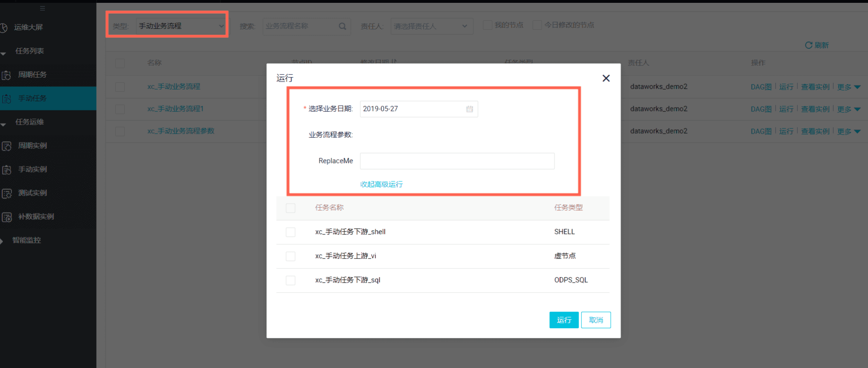Click the 虚节点 task type cell

click(565, 256)
